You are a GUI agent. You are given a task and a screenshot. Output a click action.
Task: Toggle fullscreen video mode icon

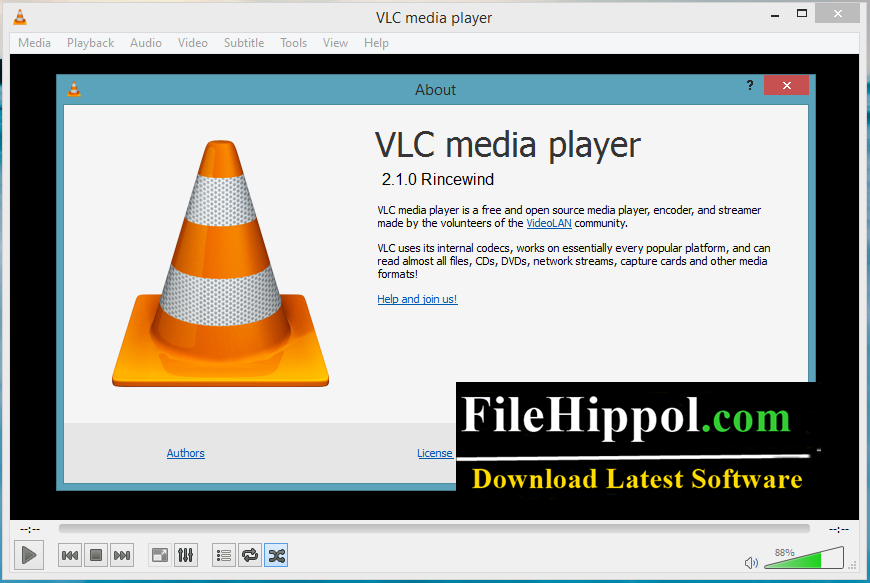coord(160,555)
